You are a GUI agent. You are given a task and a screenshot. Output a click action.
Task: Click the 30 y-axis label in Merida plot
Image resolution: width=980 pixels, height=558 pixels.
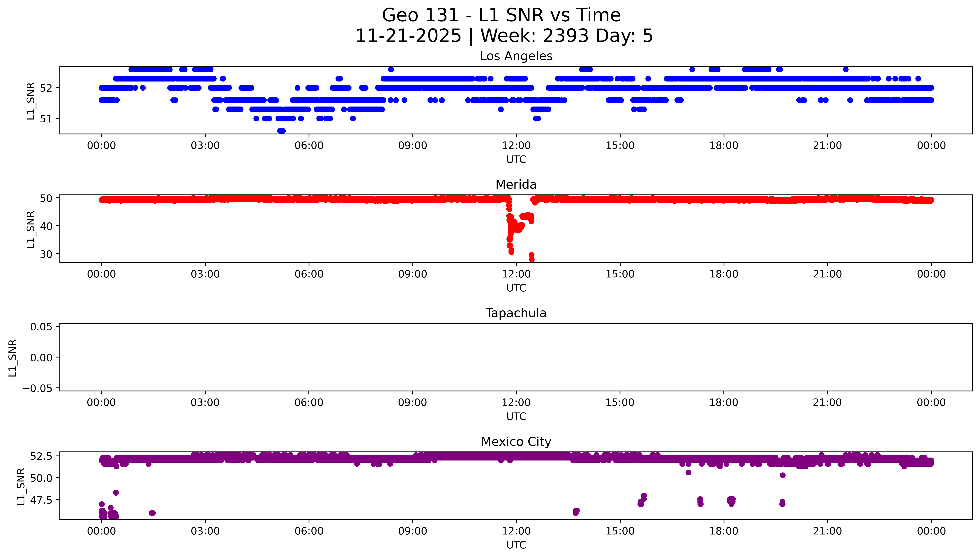(x=46, y=254)
